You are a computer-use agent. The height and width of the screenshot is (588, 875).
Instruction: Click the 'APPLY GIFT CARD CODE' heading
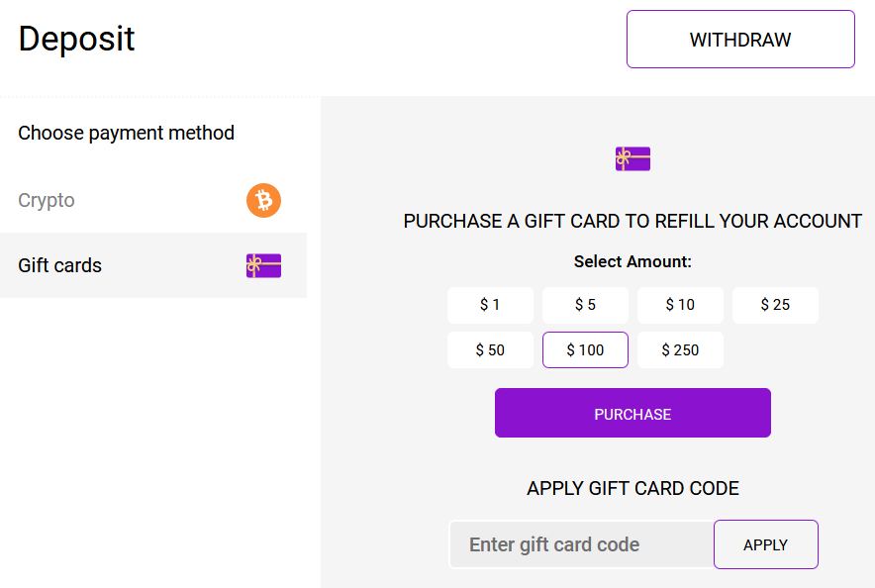632,488
